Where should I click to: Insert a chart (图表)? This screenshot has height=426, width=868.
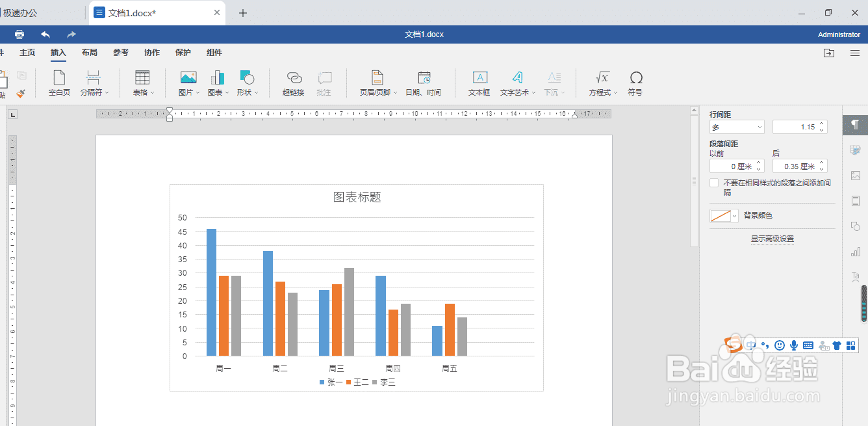(218, 83)
